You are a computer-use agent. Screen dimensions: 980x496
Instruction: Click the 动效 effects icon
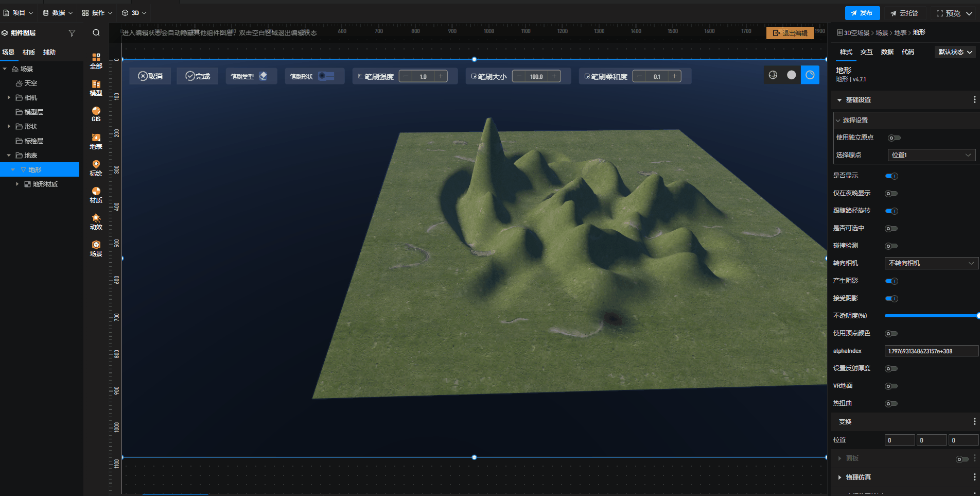click(x=96, y=221)
